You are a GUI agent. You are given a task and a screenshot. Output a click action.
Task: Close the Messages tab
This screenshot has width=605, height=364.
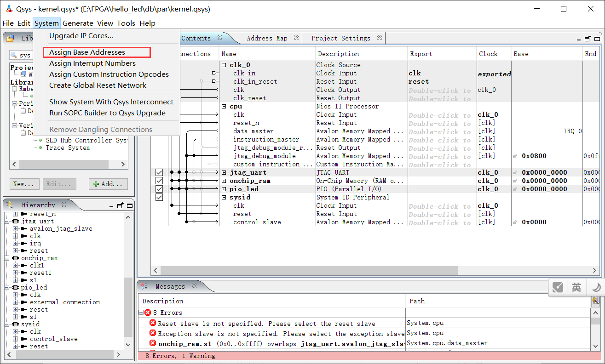point(194,286)
